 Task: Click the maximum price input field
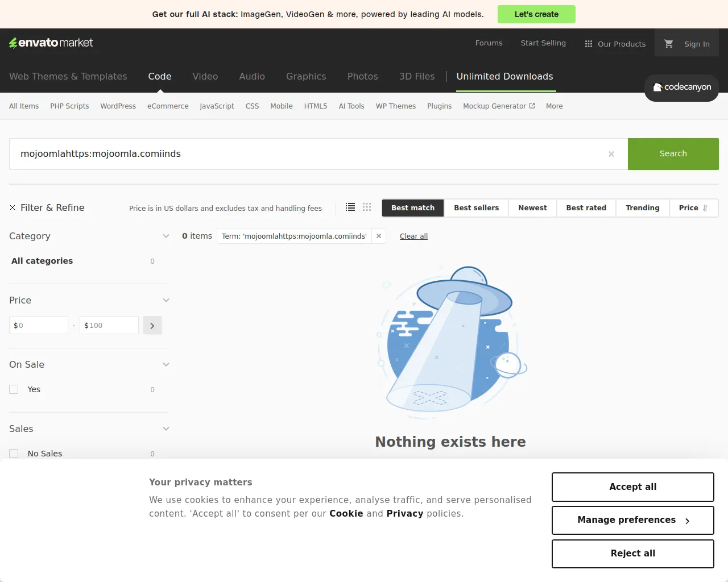coord(109,325)
